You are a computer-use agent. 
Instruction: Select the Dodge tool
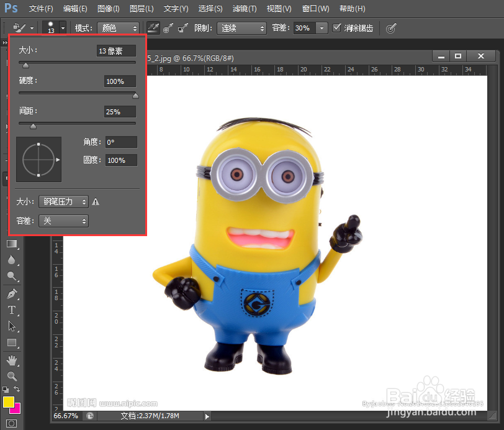12,276
